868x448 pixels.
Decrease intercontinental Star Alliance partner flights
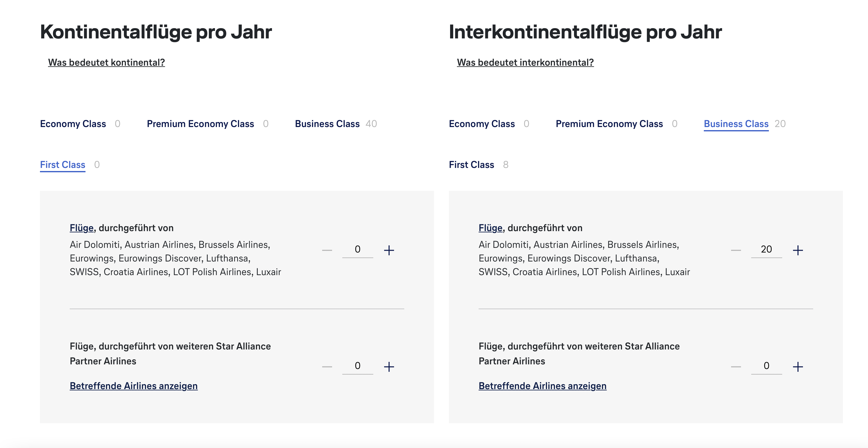point(736,367)
